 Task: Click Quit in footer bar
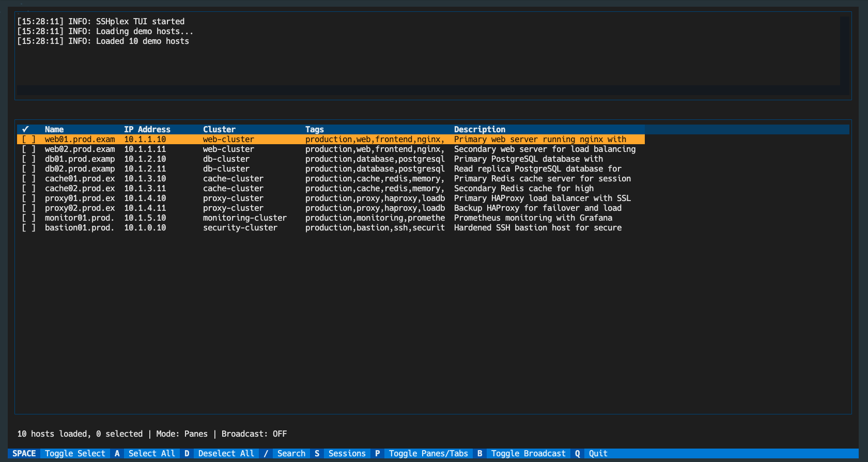pyautogui.click(x=598, y=454)
